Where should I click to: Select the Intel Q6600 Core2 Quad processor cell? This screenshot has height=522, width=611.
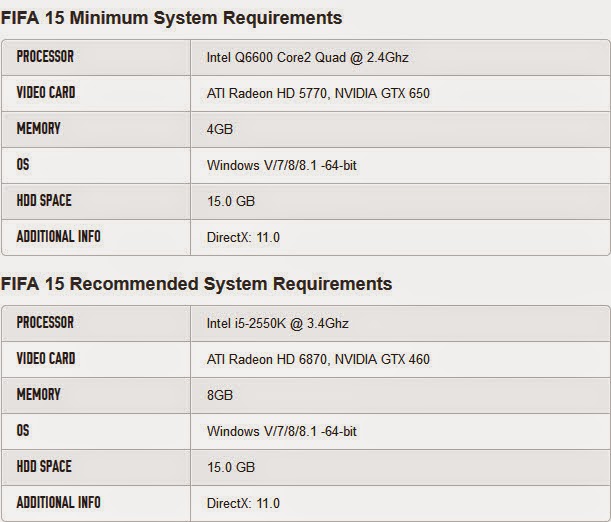306,57
